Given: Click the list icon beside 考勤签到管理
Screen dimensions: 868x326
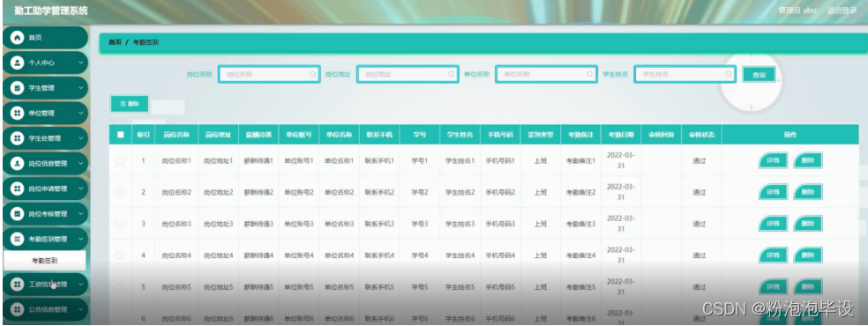Looking at the screenshot, I should 17,240.
